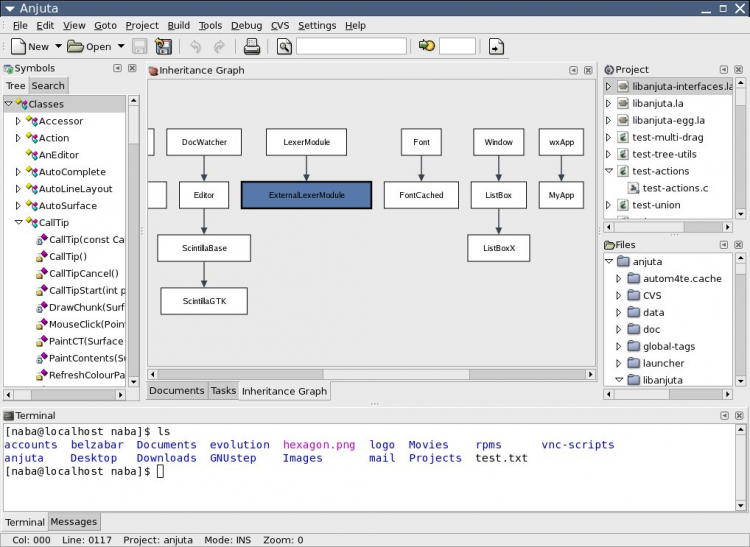Switch to the Messages tab

[73, 522]
